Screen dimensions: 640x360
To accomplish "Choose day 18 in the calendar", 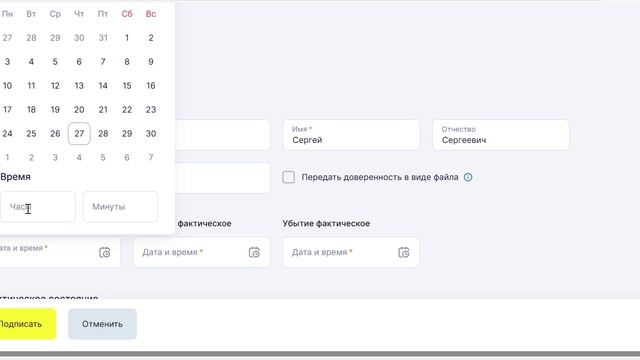I will (31, 110).
